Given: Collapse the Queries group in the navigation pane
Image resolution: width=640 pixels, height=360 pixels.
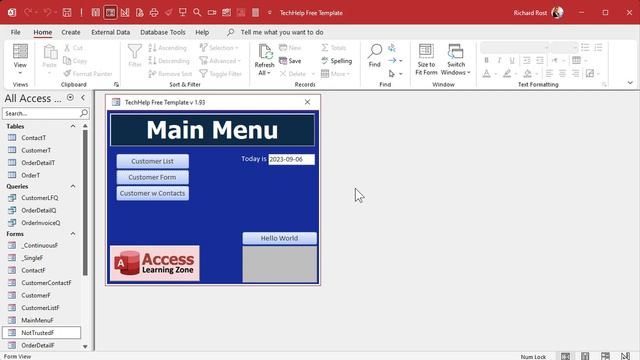Looking at the screenshot, I should tap(73, 186).
